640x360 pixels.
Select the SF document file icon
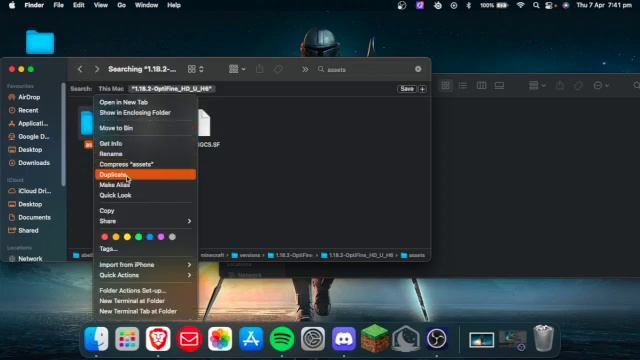coord(204,123)
